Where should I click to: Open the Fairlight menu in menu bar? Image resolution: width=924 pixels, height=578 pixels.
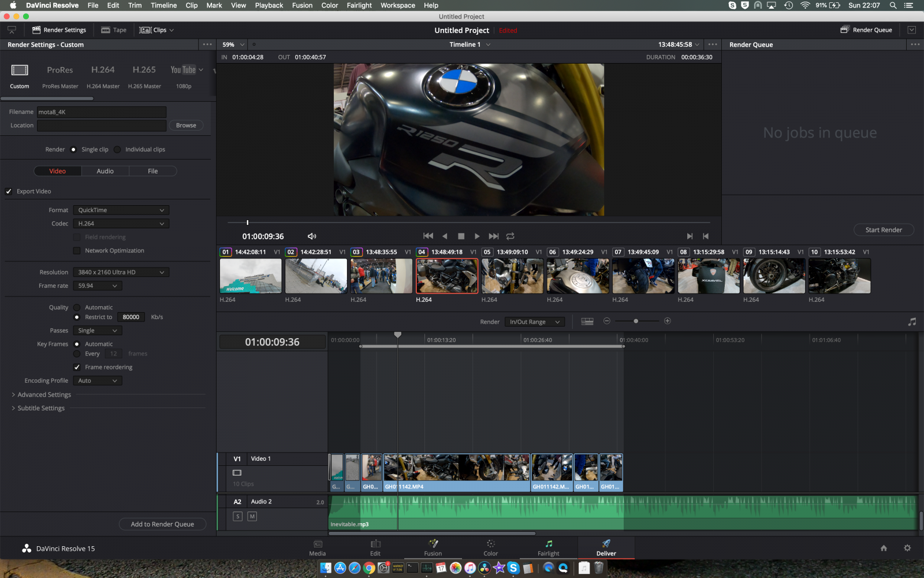point(359,5)
